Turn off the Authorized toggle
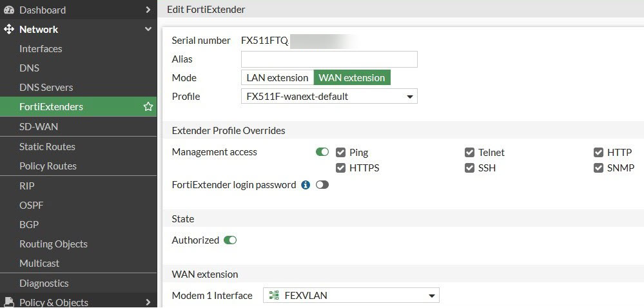 click(x=230, y=240)
